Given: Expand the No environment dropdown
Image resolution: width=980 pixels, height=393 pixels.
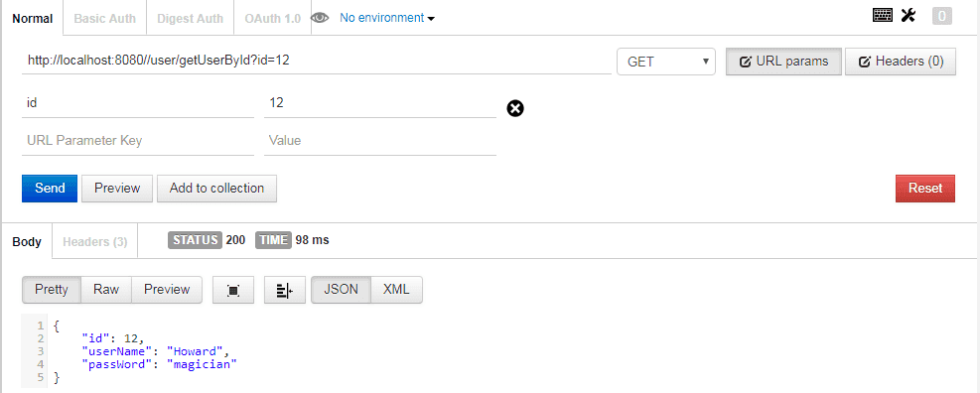Looking at the screenshot, I should tap(387, 18).
